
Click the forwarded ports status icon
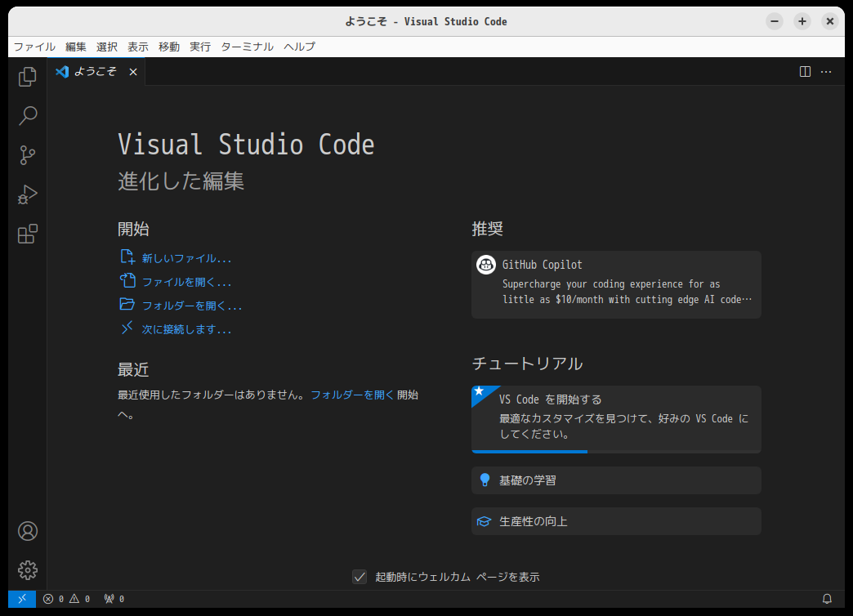[x=114, y=599]
